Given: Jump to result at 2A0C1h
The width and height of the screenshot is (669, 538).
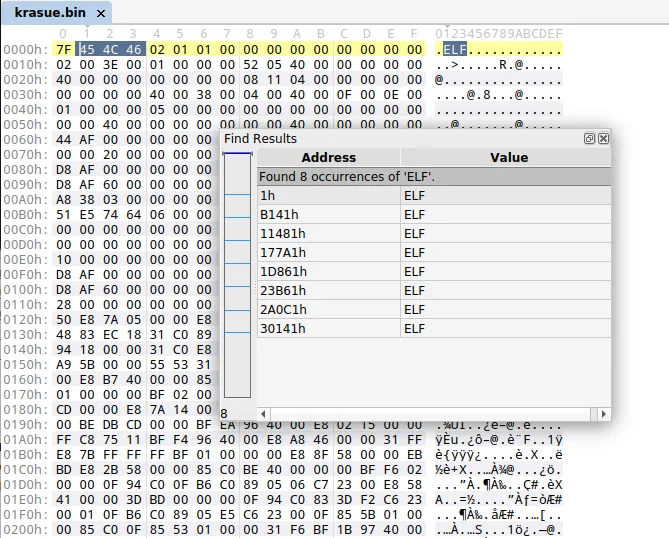Looking at the screenshot, I should coord(434,310).
